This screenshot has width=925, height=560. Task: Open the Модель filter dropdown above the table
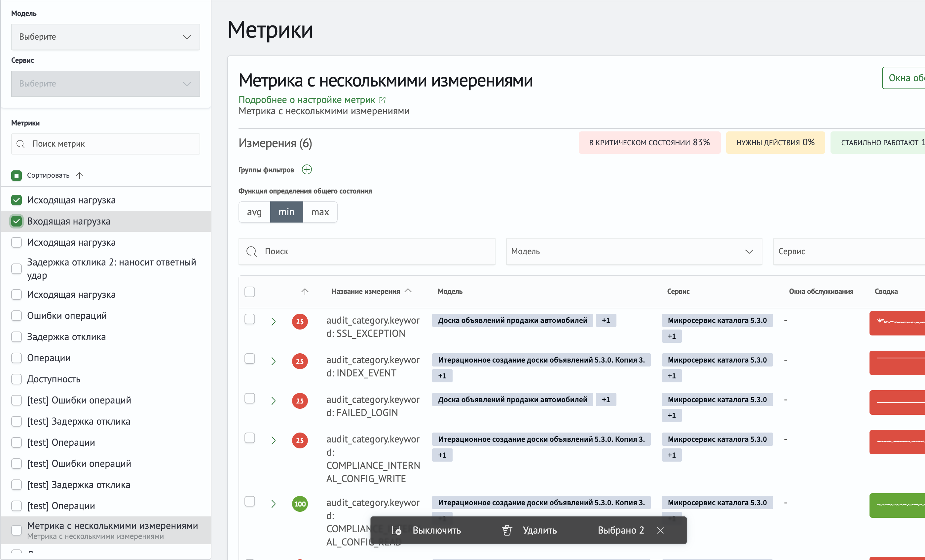tap(634, 252)
